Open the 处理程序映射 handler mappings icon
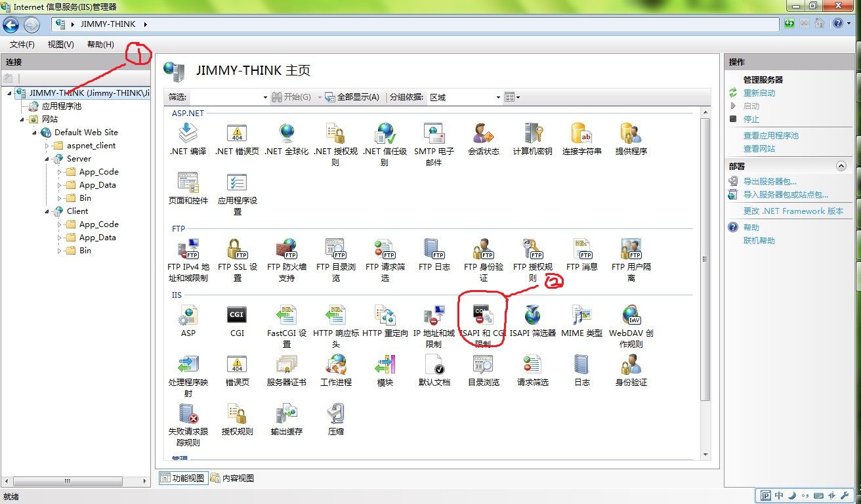The width and height of the screenshot is (861, 504). coord(188,365)
